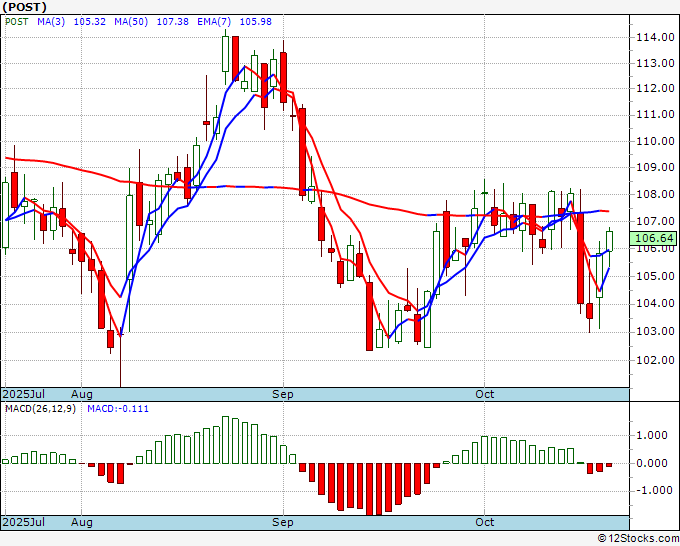This screenshot has height=546, width=680.
Task: Click Oct on the MACD panel axis
Action: pos(484,522)
